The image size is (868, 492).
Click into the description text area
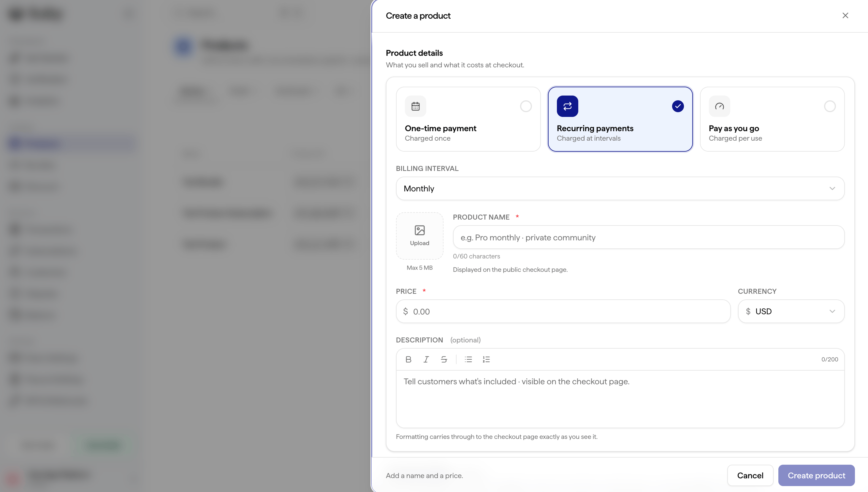tap(620, 399)
